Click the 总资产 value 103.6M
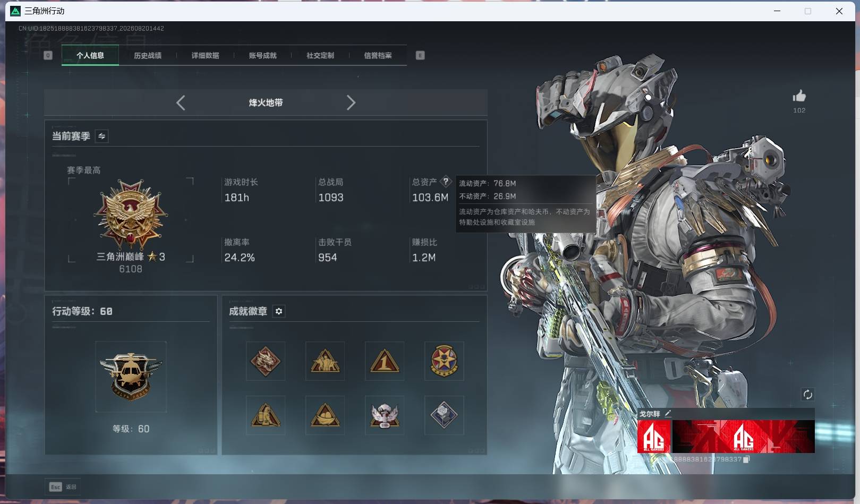 tap(430, 198)
